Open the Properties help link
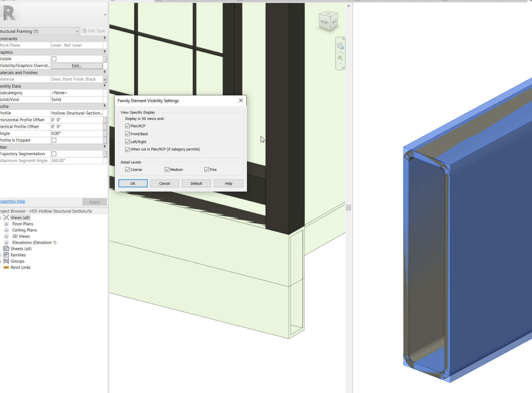This screenshot has height=393, width=532. [x=12, y=201]
